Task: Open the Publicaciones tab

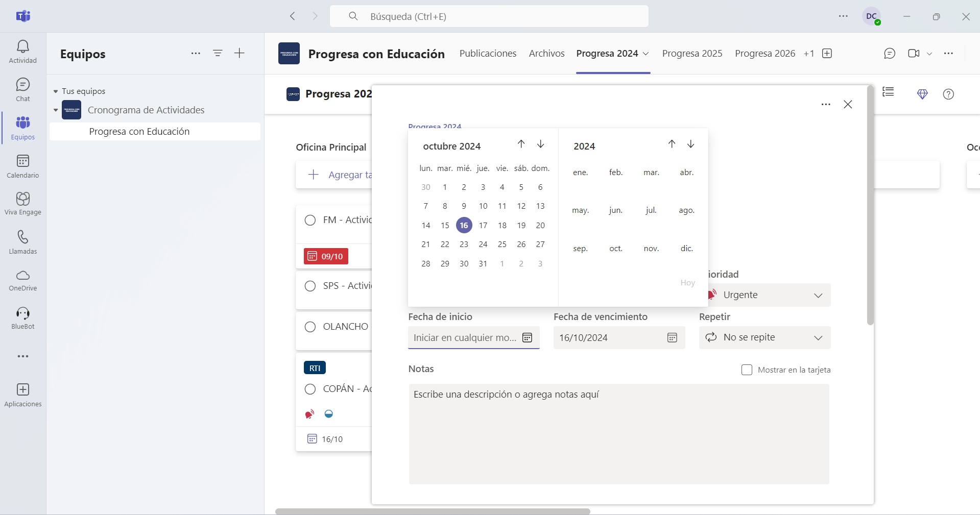Action: pyautogui.click(x=488, y=54)
